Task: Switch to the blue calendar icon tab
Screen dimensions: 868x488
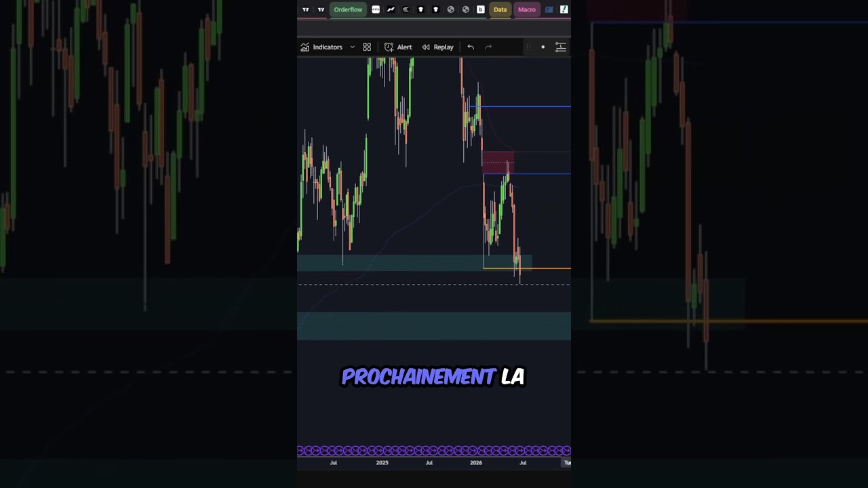Action: [x=549, y=9]
